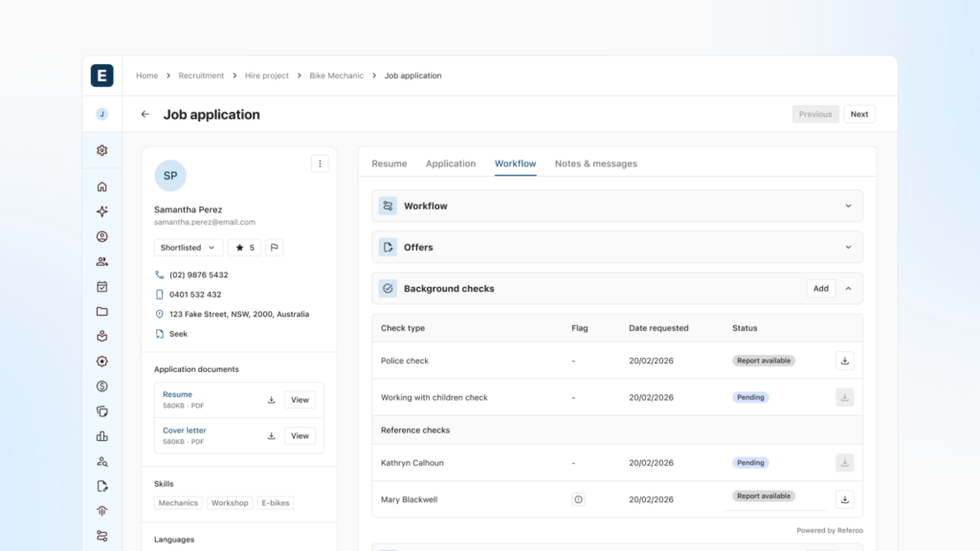Open Notes & messages tab
The height and width of the screenshot is (551, 980).
tap(595, 164)
